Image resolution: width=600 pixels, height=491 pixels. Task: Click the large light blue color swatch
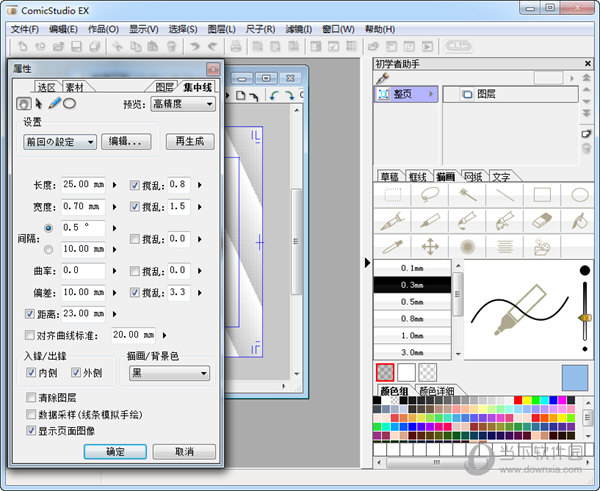[575, 378]
